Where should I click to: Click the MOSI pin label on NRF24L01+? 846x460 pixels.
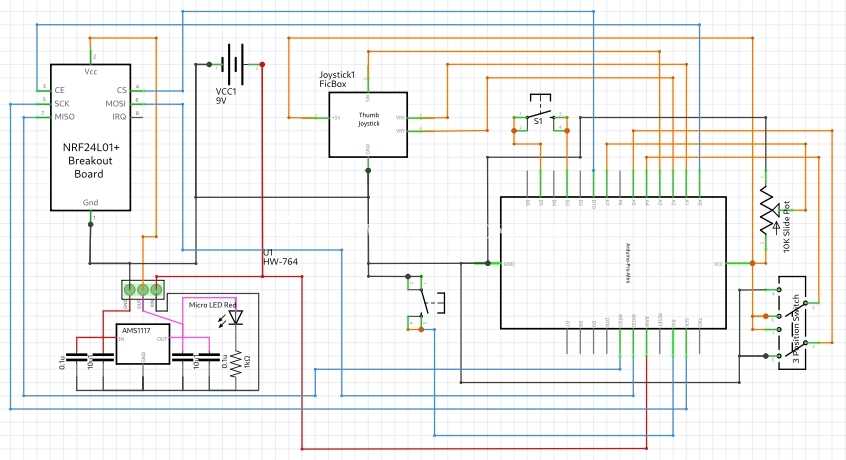pos(115,104)
